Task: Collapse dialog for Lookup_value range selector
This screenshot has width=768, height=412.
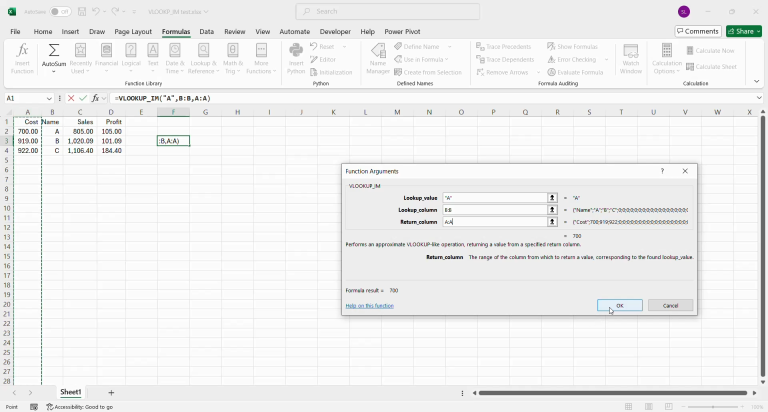Action: [x=552, y=198]
